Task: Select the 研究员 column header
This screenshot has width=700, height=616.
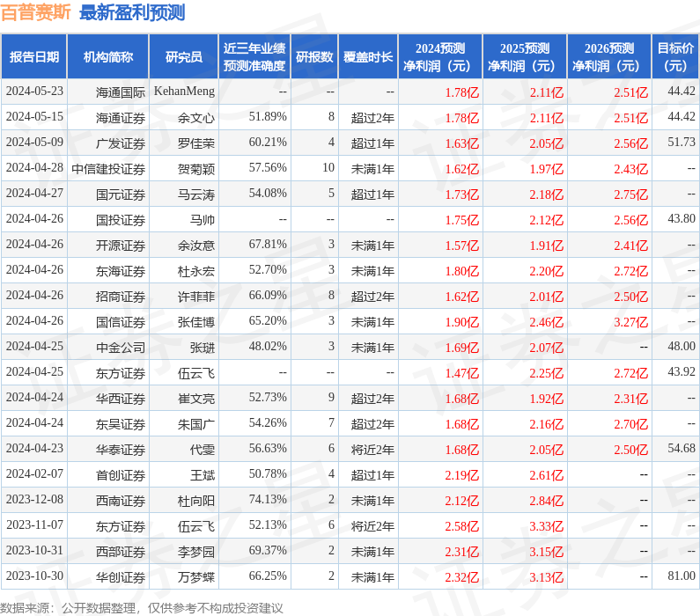Action: pyautogui.click(x=183, y=56)
